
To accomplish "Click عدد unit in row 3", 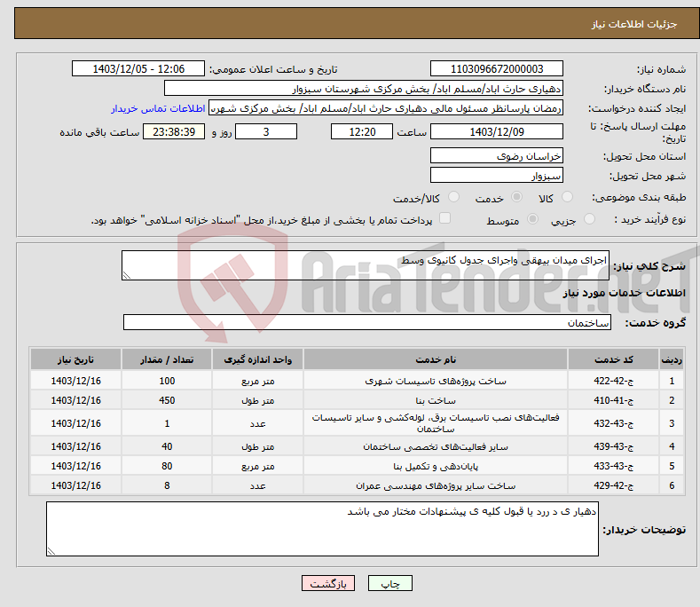I will point(257,423).
